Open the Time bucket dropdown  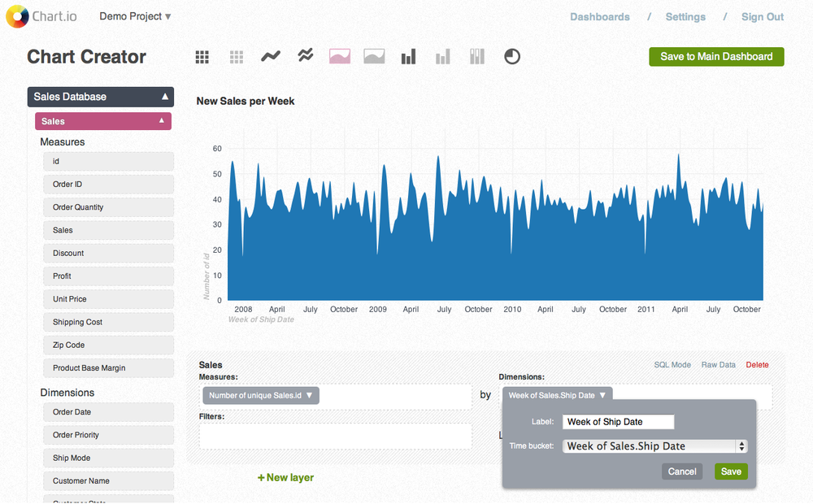[654, 445]
